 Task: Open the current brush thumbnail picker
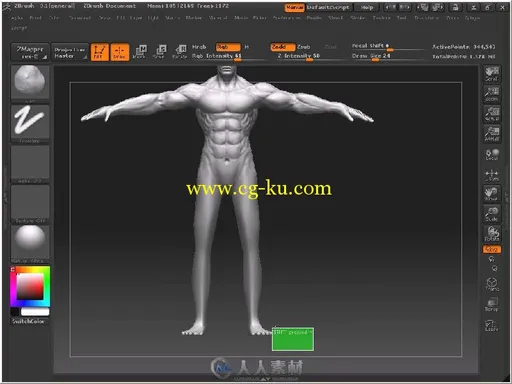30,82
